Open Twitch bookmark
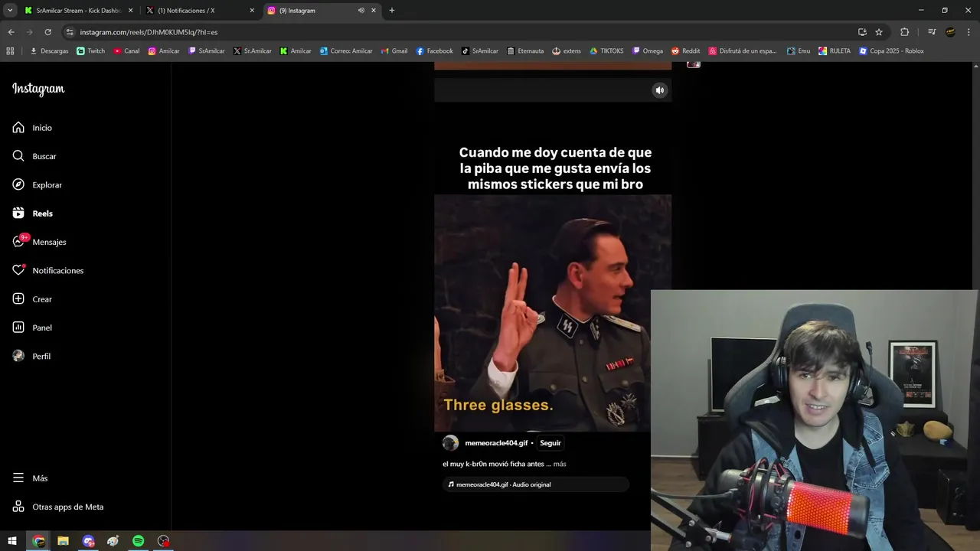 click(91, 51)
